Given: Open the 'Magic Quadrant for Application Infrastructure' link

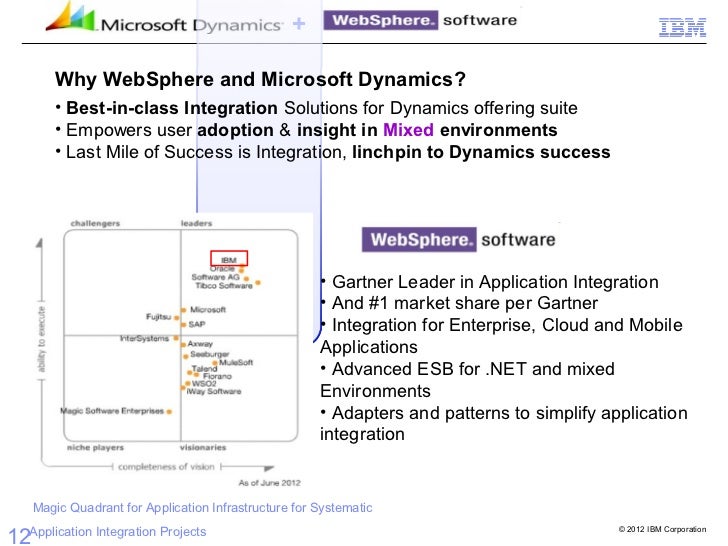Looking at the screenshot, I should (202, 507).
